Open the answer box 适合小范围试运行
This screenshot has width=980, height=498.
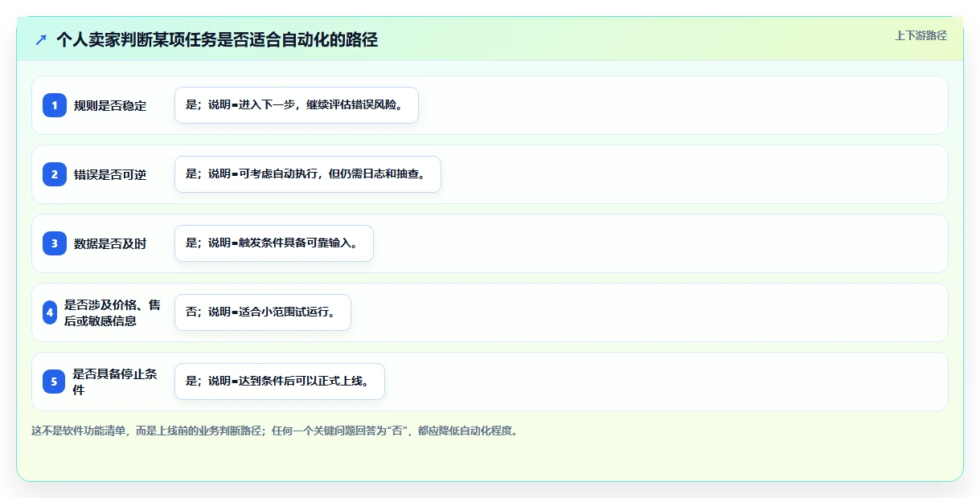tap(263, 312)
